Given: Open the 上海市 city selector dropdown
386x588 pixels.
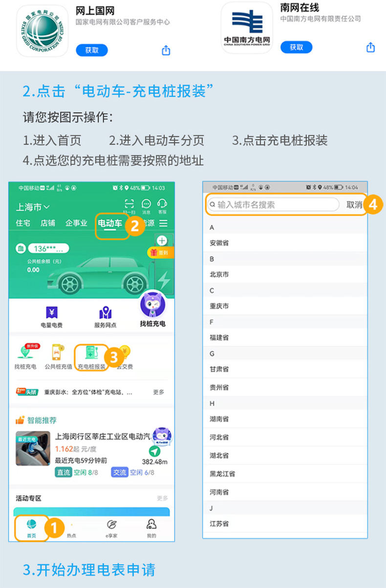Looking at the screenshot, I should point(33,207).
